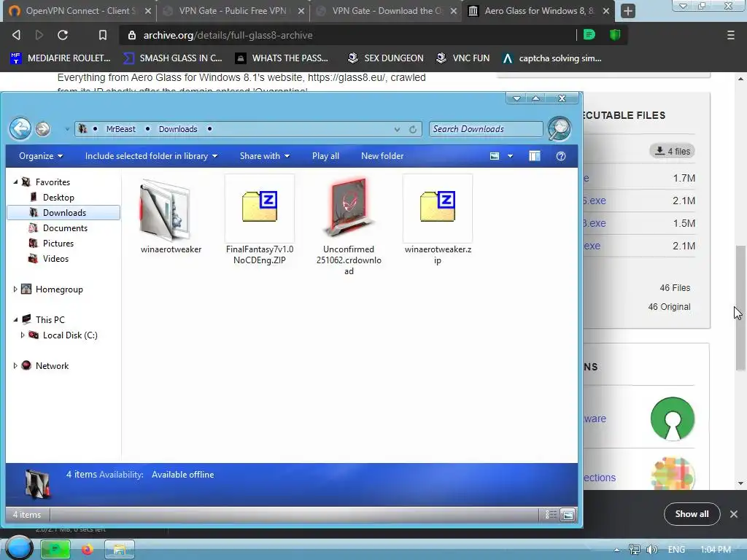This screenshot has height=560, width=747.
Task: Select winaerotweaker.zip file
Action: tap(438, 220)
